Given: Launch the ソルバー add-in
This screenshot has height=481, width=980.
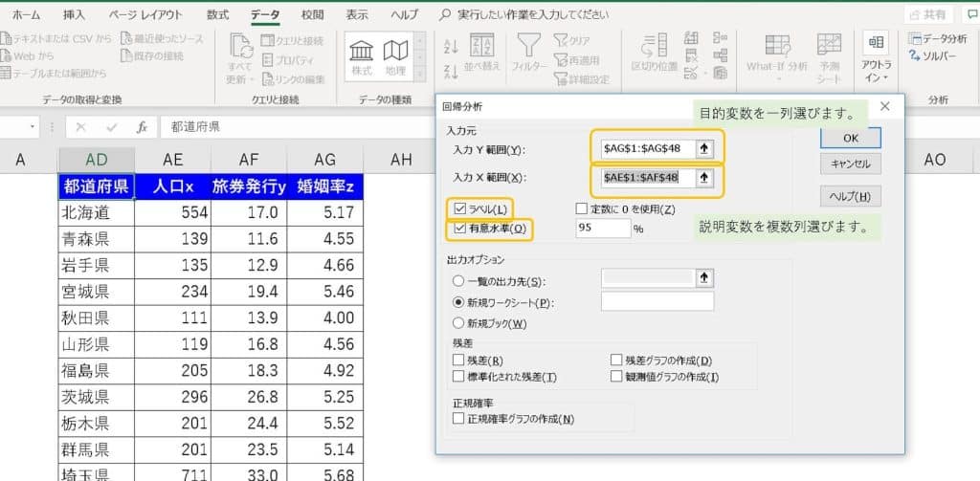Looking at the screenshot, I should click(x=932, y=56).
